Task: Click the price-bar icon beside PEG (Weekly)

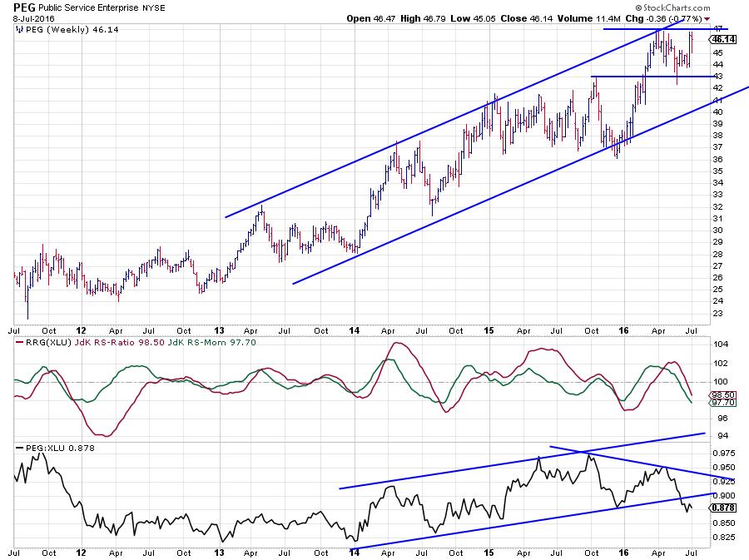Action: [19, 30]
